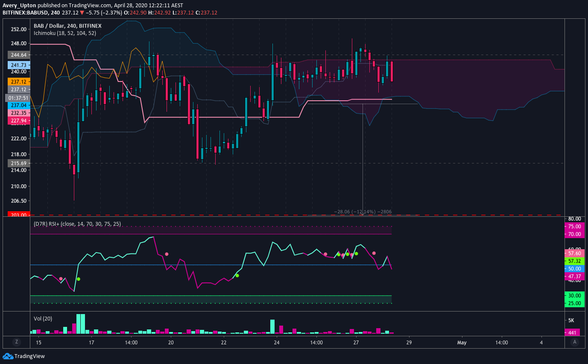
Task: Click the 252.00 price axis value
Action: click(19, 29)
